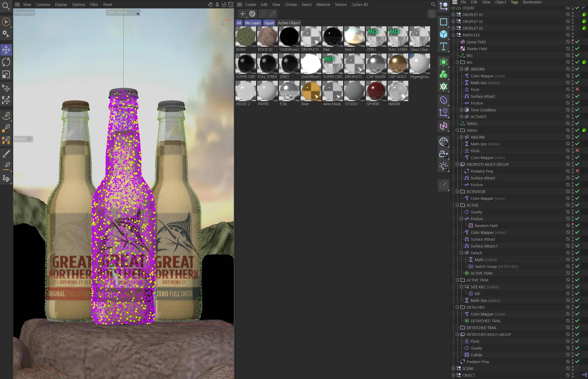The image size is (588, 379).
Task: Toggle Linear Field enable checkmark
Action: click(x=577, y=42)
